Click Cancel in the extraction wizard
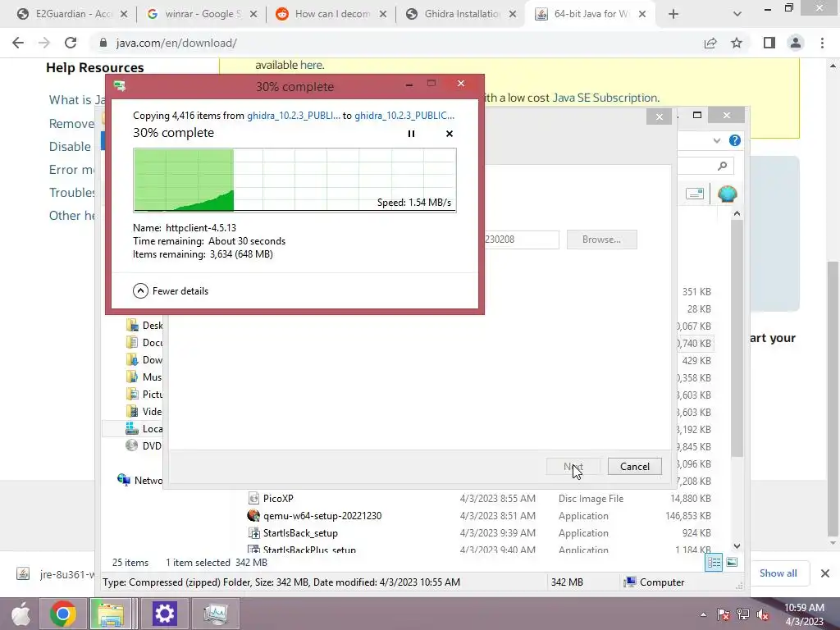840x630 pixels. pyautogui.click(x=634, y=467)
